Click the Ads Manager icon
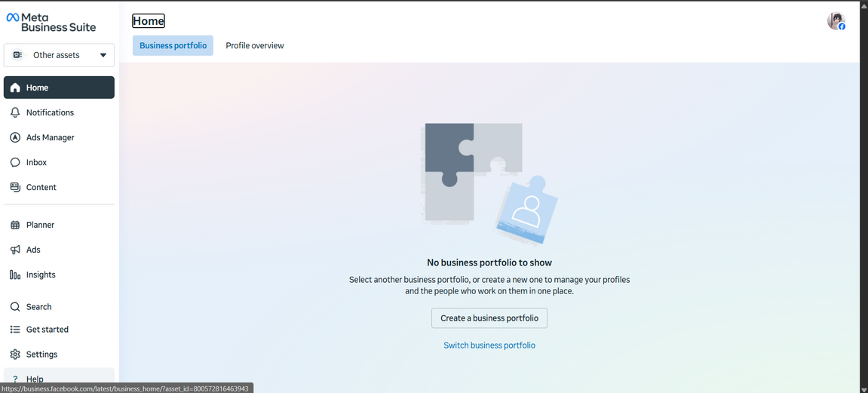Viewport: 868px width, 393px height. point(15,137)
